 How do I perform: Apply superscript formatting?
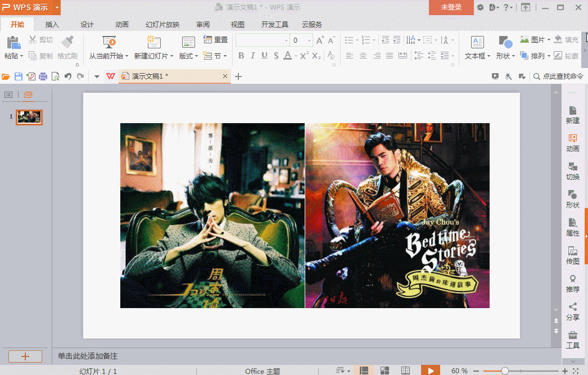tap(304, 56)
